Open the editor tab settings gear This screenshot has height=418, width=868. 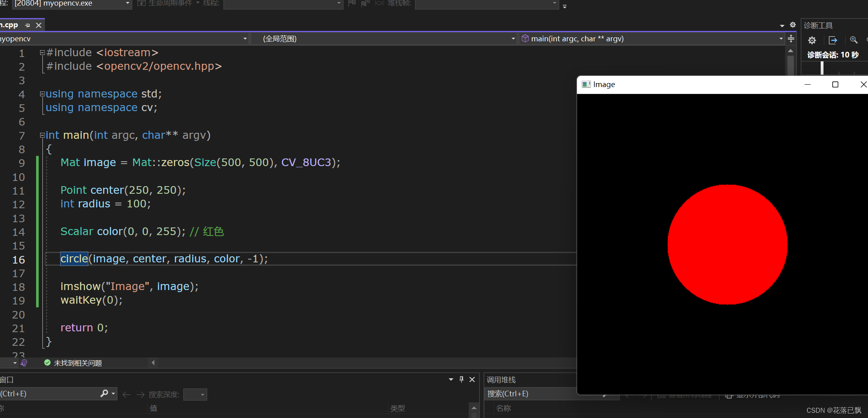pos(793,25)
